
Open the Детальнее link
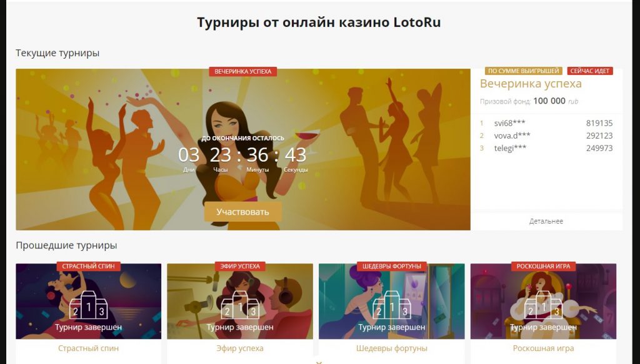pos(546,221)
